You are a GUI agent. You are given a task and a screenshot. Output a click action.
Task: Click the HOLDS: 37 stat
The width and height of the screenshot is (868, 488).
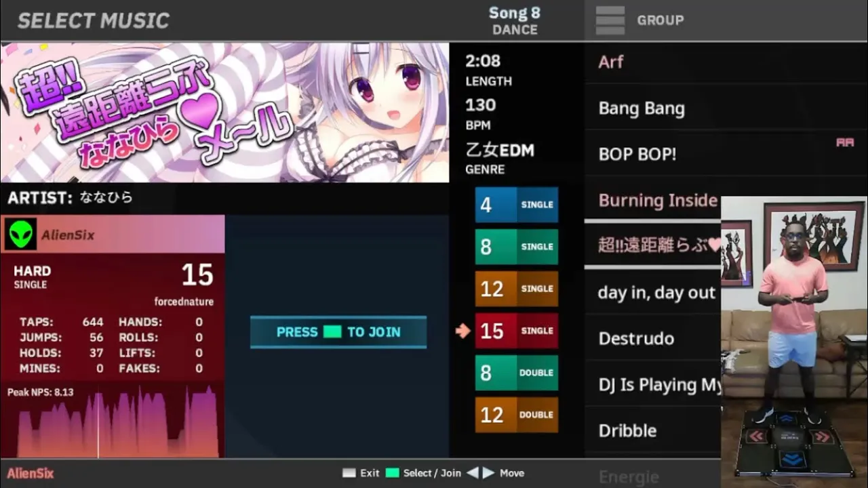(x=61, y=353)
